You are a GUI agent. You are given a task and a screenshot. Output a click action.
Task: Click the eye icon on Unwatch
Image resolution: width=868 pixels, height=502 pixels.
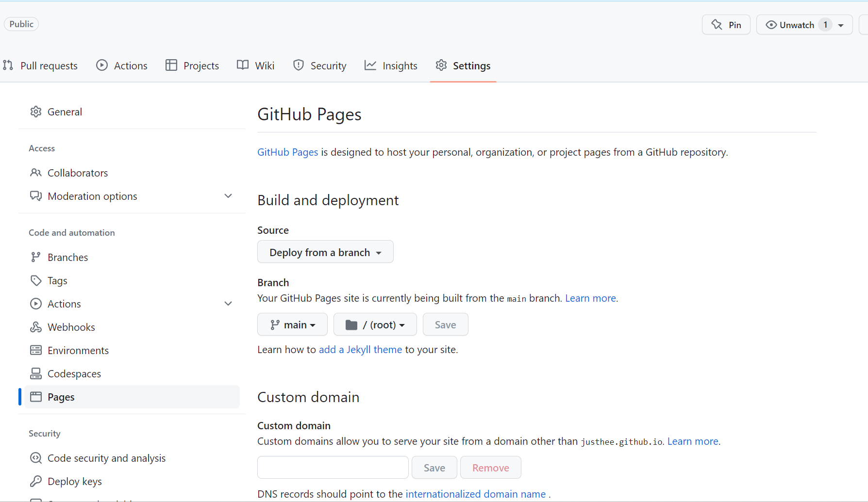click(x=771, y=25)
